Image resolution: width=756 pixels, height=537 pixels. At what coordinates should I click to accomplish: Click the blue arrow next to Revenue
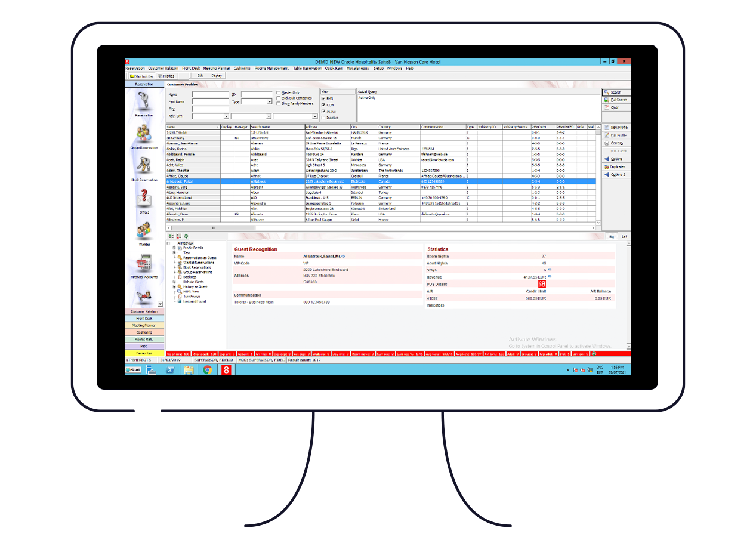pyautogui.click(x=550, y=276)
